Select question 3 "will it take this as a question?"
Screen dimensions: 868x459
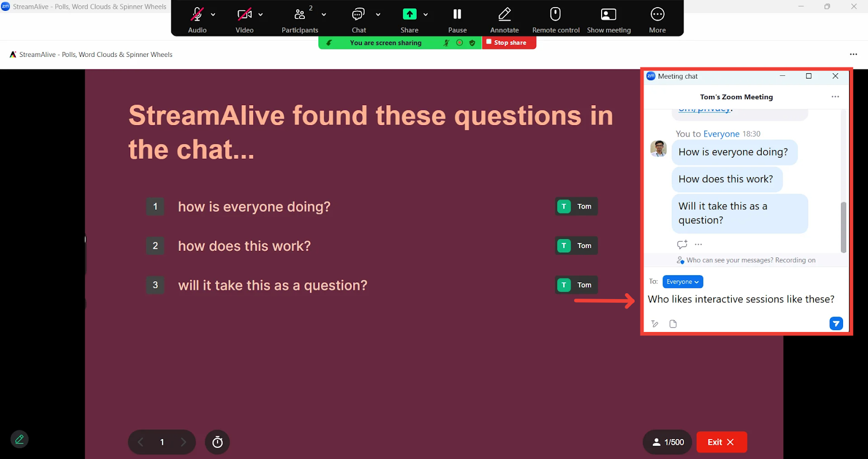tap(272, 286)
